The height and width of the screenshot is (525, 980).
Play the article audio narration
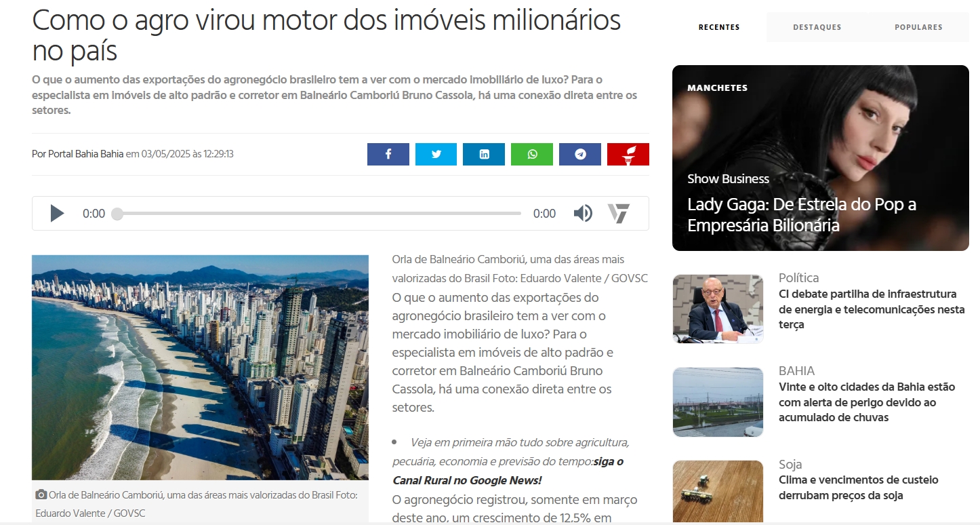(57, 214)
